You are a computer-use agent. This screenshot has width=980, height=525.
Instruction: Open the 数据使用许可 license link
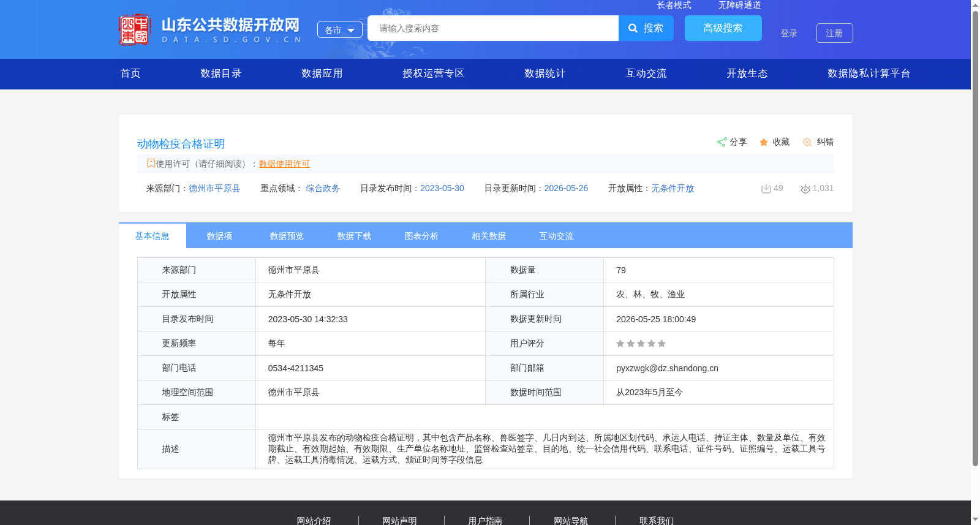pos(284,164)
